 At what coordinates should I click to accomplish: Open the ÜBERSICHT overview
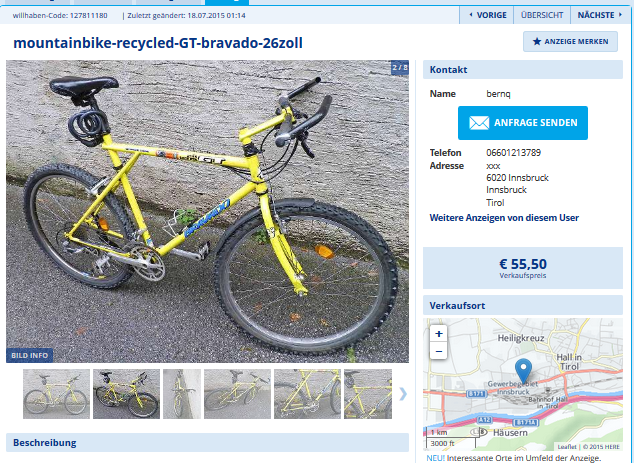coord(542,15)
